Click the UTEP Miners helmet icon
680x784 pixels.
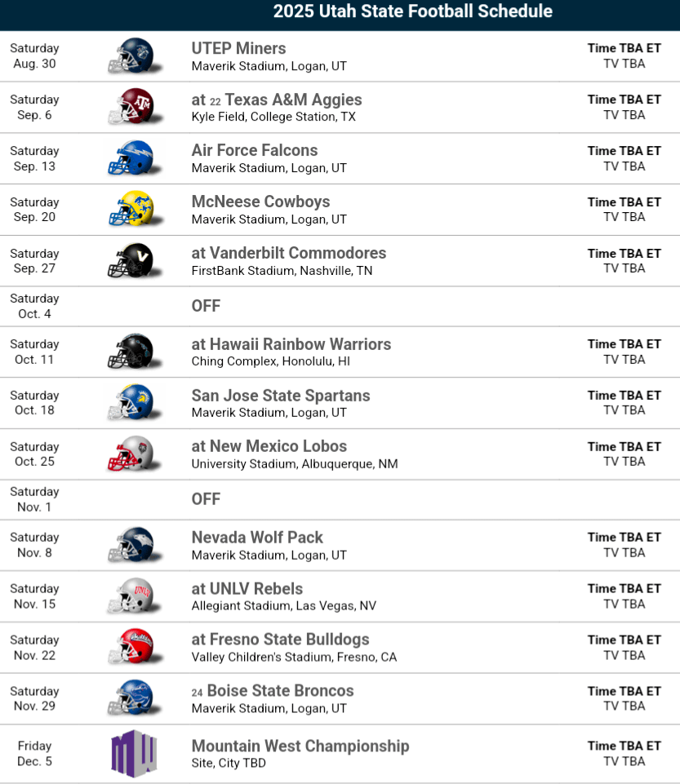tap(131, 56)
